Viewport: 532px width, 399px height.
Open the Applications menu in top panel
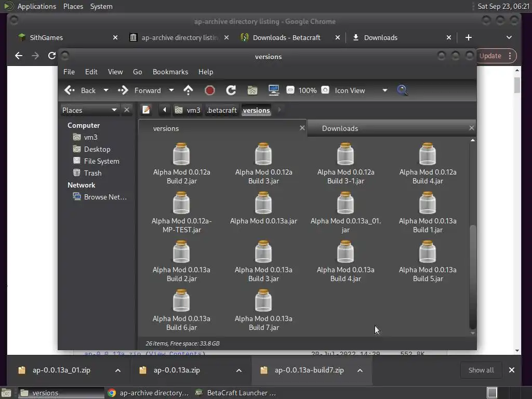click(x=36, y=6)
